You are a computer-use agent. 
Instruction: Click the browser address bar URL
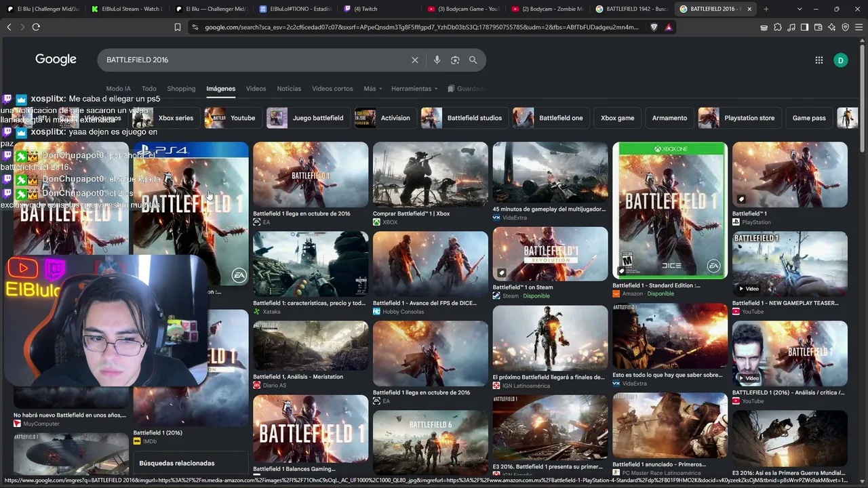pos(422,27)
